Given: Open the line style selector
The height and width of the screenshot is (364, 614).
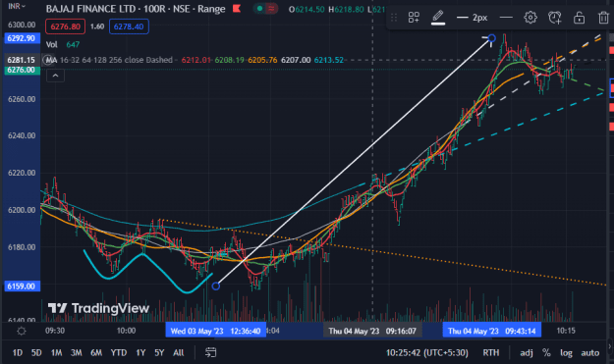Looking at the screenshot, I should pos(506,18).
